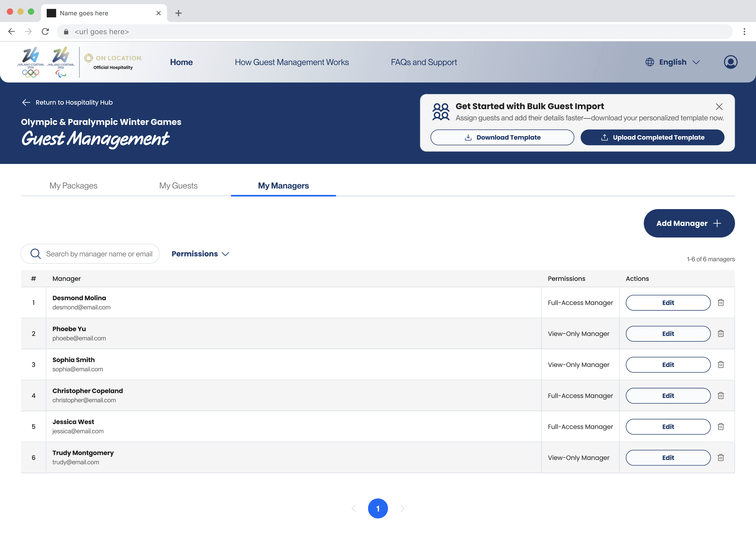Switch to the My Guests tab
This screenshot has width=756, height=538.
[178, 185]
